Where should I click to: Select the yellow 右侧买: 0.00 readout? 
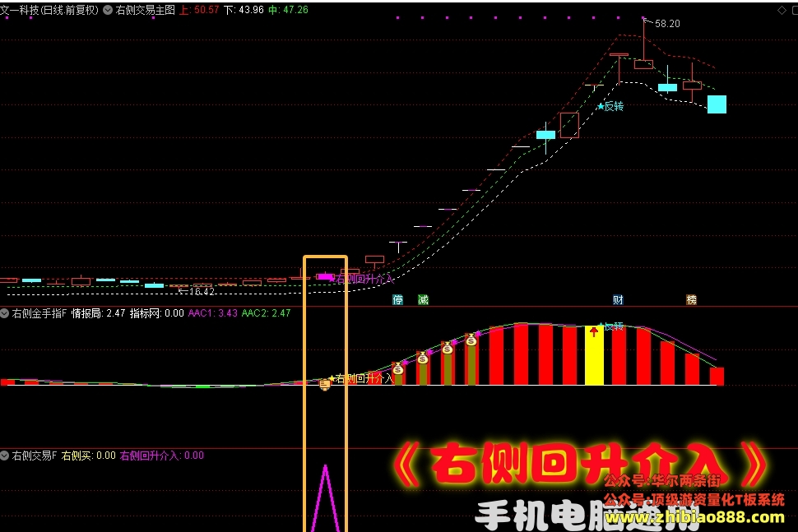point(89,456)
